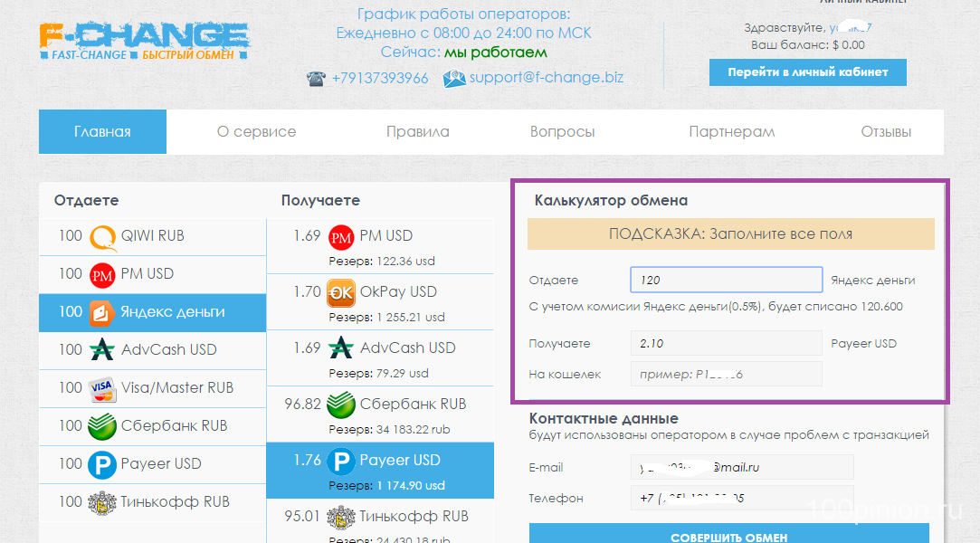This screenshot has width=980, height=543.
Task: Click the Контактные данные heading
Action: point(604,419)
